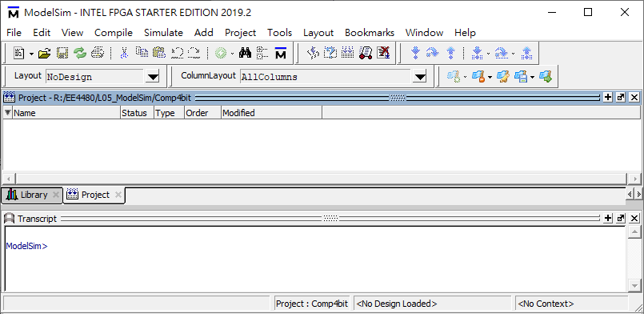
Task: Click the Copy toolbar icon
Action: pos(142,53)
